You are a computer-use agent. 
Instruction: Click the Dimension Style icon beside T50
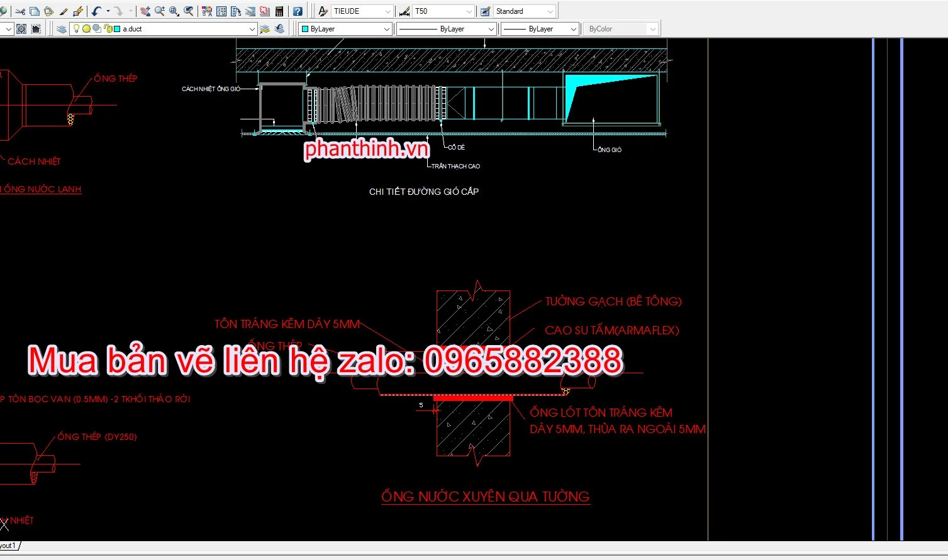[404, 11]
